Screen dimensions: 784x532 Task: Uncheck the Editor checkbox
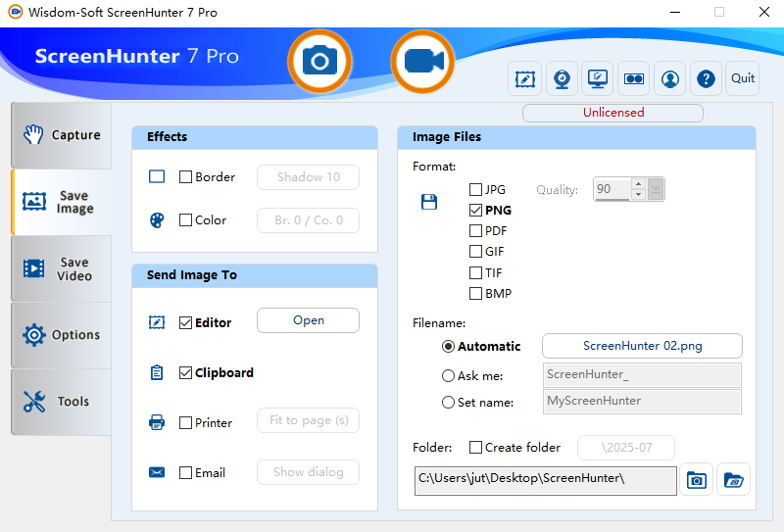click(185, 323)
